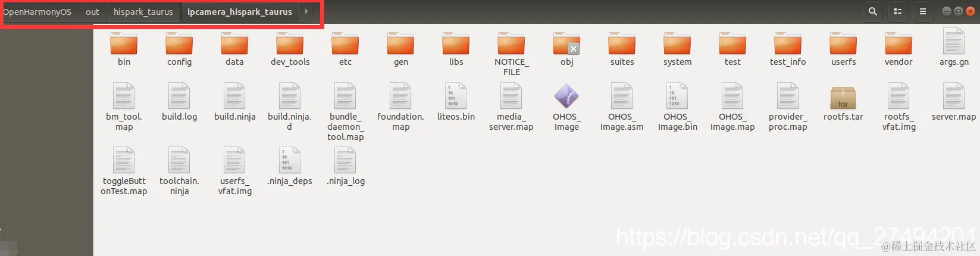
Task: Go to hispark_taurus path segment
Action: tap(143, 12)
